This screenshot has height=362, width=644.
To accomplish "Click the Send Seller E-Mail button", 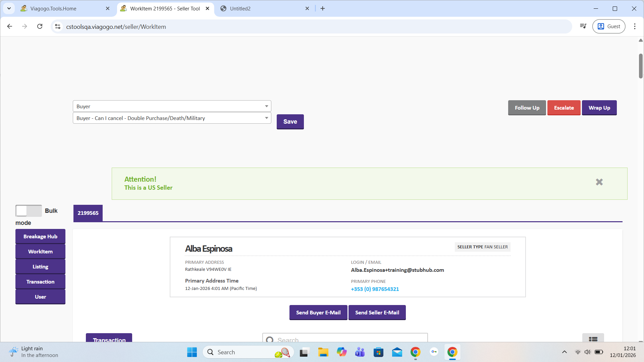I will pos(377,312).
